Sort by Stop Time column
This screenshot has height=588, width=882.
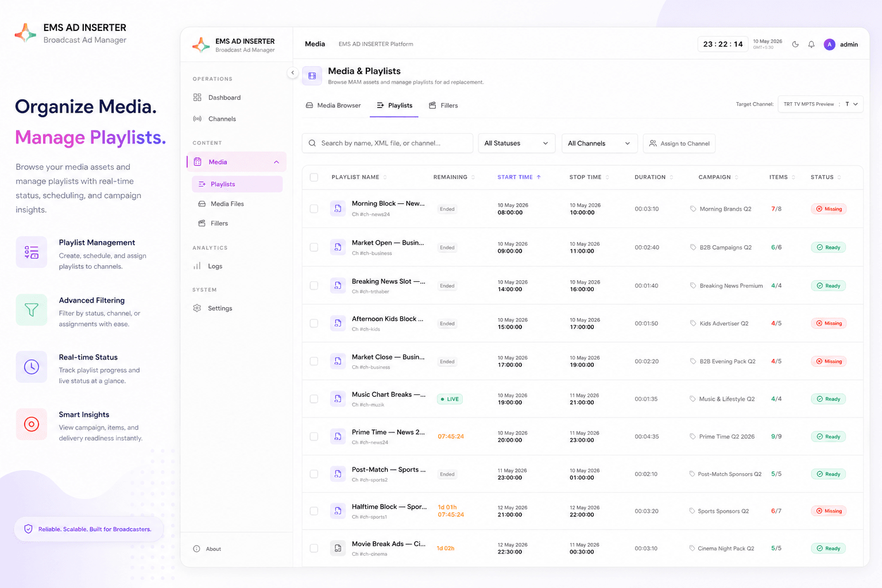click(589, 177)
